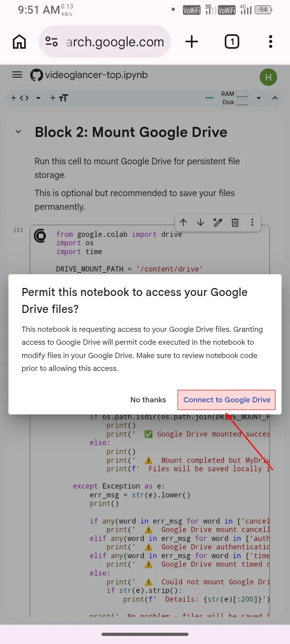Click the 'from google.colab import drive' line
This screenshot has width=290, height=644.
(x=119, y=234)
